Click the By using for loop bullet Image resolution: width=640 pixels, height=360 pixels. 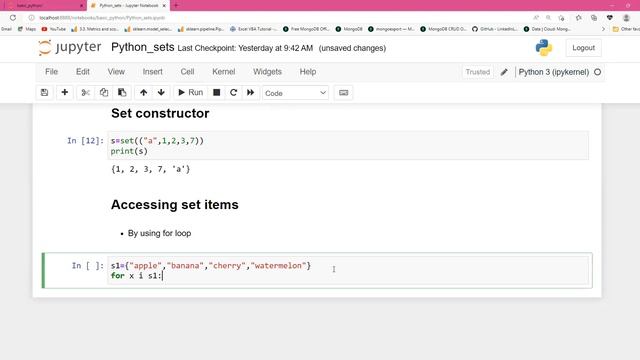point(159,233)
